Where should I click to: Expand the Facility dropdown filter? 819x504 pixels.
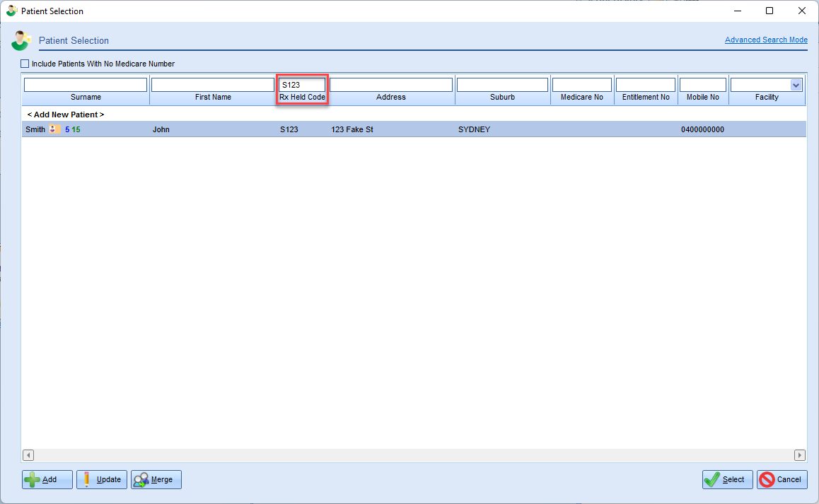(x=796, y=85)
